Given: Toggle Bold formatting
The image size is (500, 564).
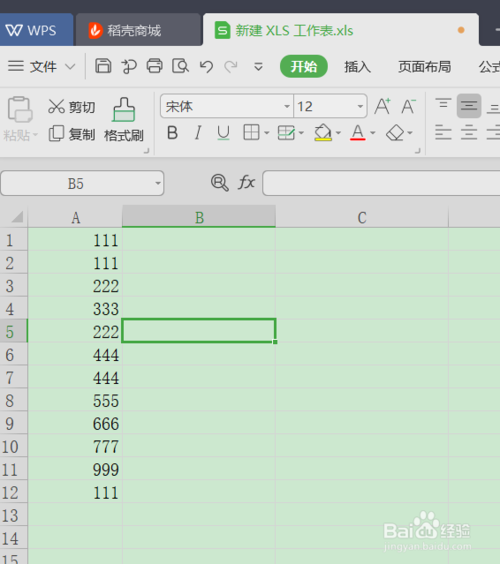Looking at the screenshot, I should point(173,133).
